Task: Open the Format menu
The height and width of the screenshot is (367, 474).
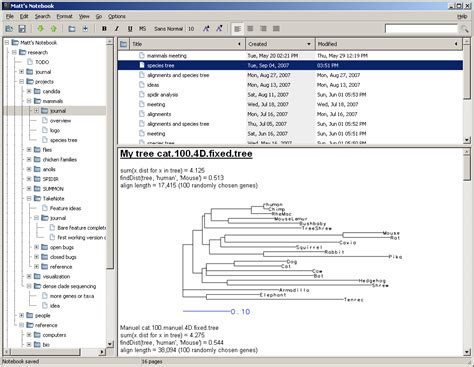Action: pyautogui.click(x=64, y=16)
